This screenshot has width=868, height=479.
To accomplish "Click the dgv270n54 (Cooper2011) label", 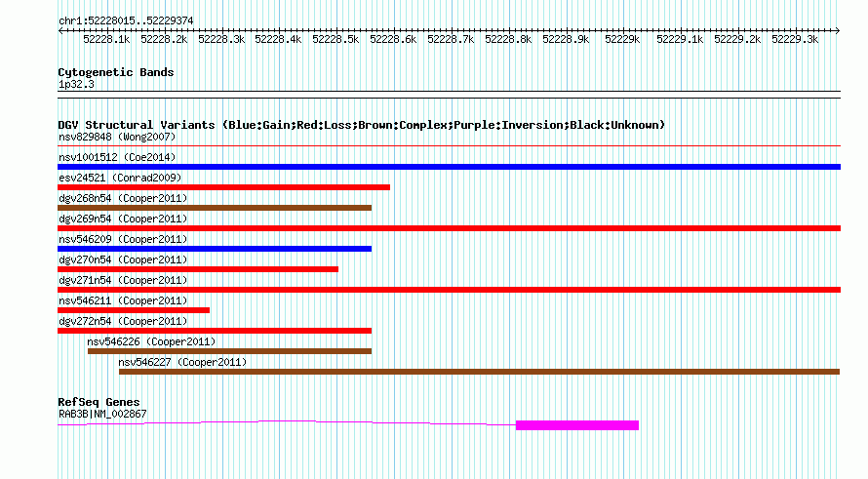I will 123,259.
